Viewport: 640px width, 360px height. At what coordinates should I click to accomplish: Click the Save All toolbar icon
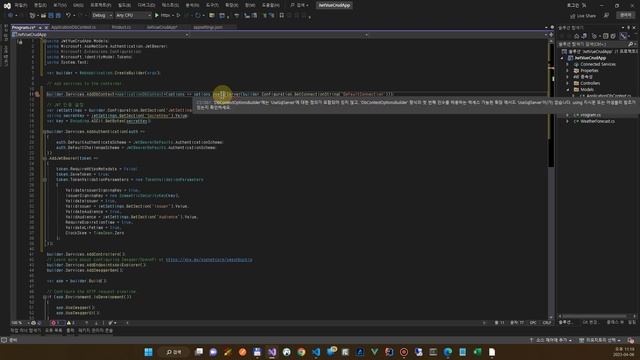point(58,16)
